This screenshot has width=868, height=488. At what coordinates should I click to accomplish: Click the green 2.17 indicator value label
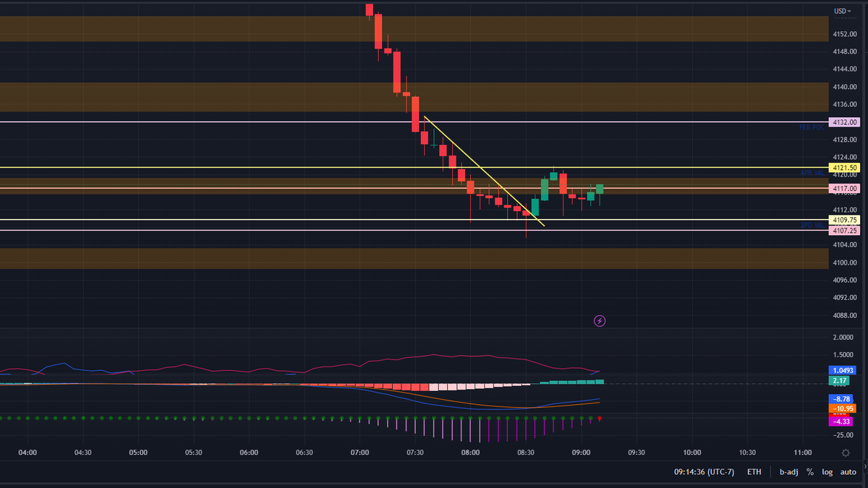tap(840, 380)
